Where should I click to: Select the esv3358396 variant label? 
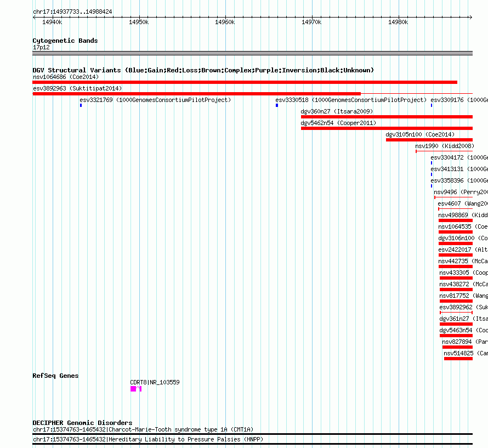(459, 180)
